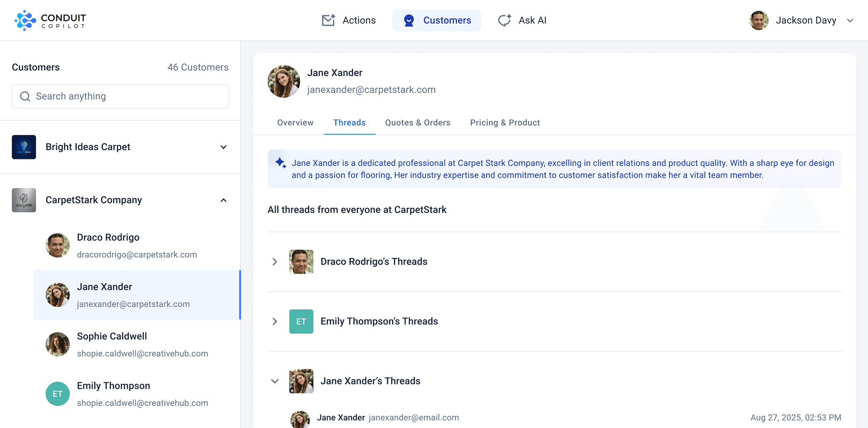Expand Draco Rodrigo's Threads chevron
The image size is (868, 428).
point(275,262)
